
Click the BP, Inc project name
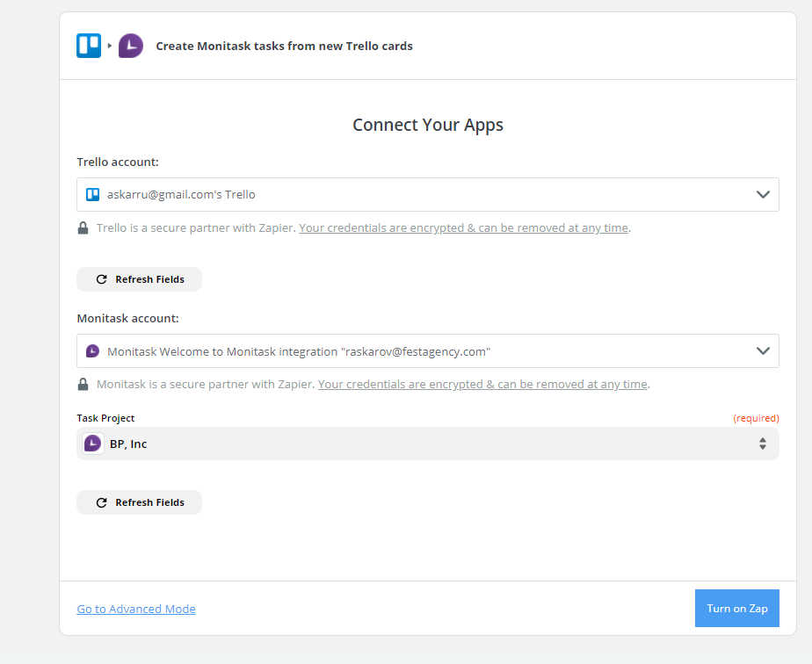128,444
